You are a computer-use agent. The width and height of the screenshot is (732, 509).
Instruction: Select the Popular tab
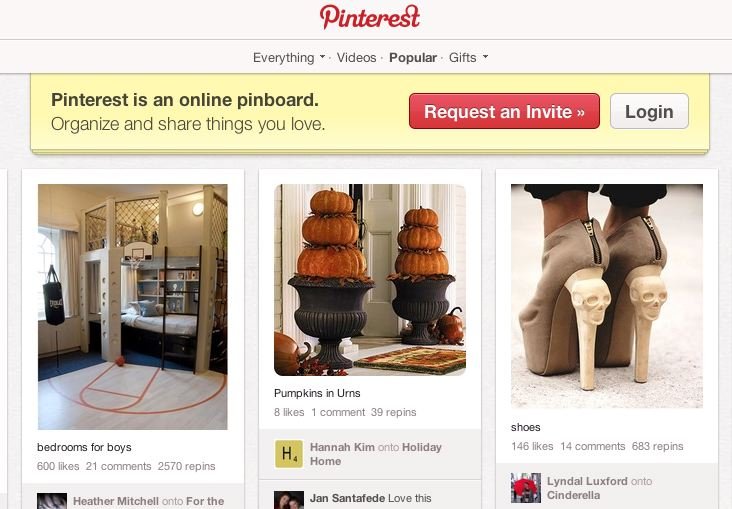coord(413,57)
